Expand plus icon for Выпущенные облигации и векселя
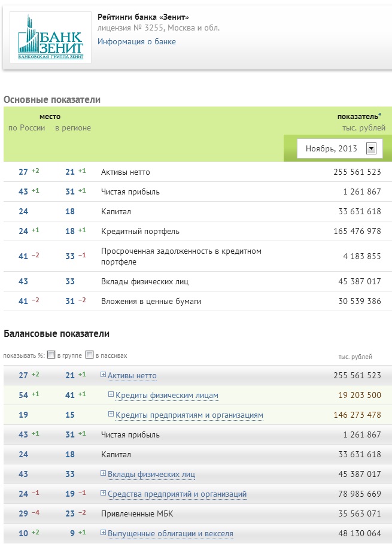 (x=104, y=533)
